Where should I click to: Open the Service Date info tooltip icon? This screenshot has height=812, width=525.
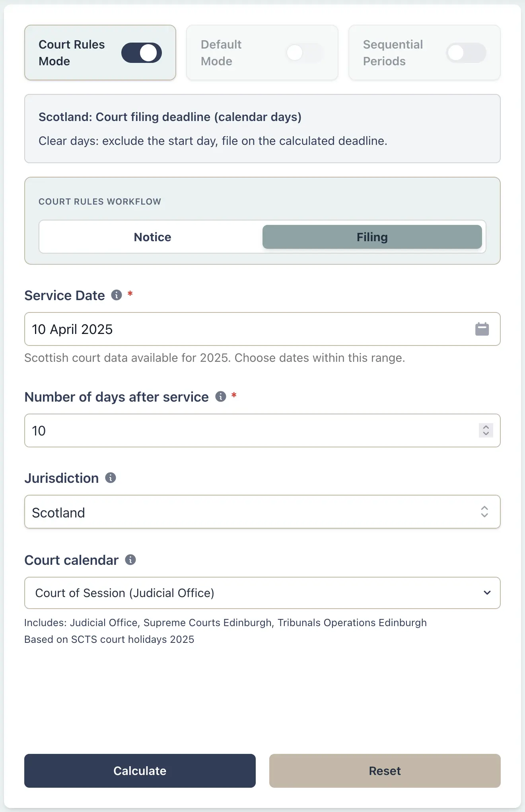tap(116, 295)
